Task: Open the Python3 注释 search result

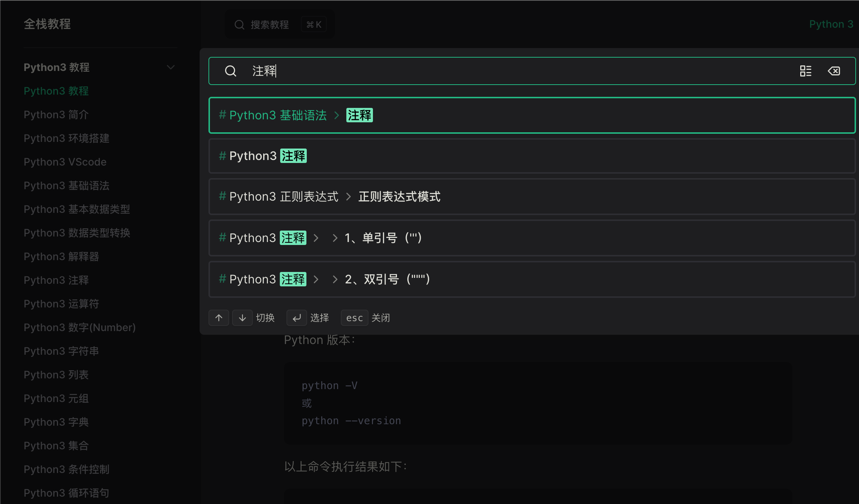Action: [x=532, y=156]
